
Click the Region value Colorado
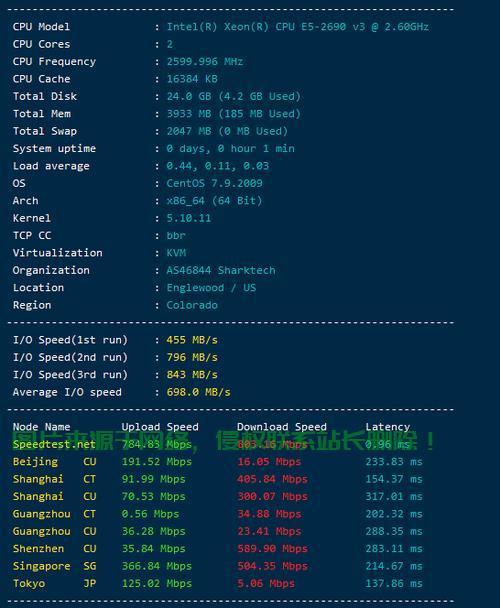[x=192, y=305]
